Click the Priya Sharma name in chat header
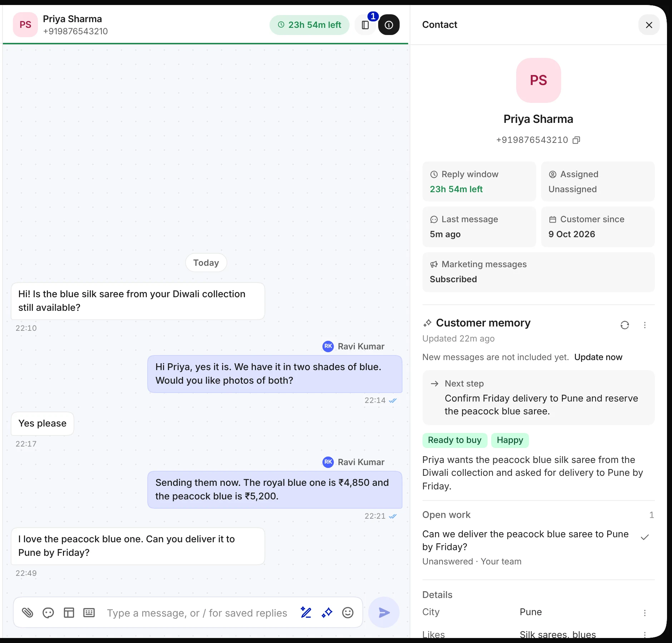Viewport: 672px width, 643px height. (73, 19)
